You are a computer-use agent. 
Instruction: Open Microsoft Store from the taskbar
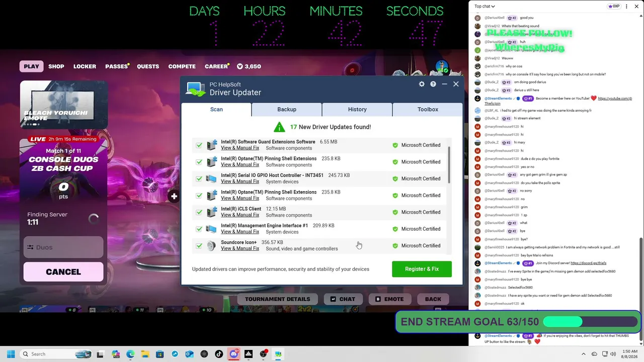159,354
